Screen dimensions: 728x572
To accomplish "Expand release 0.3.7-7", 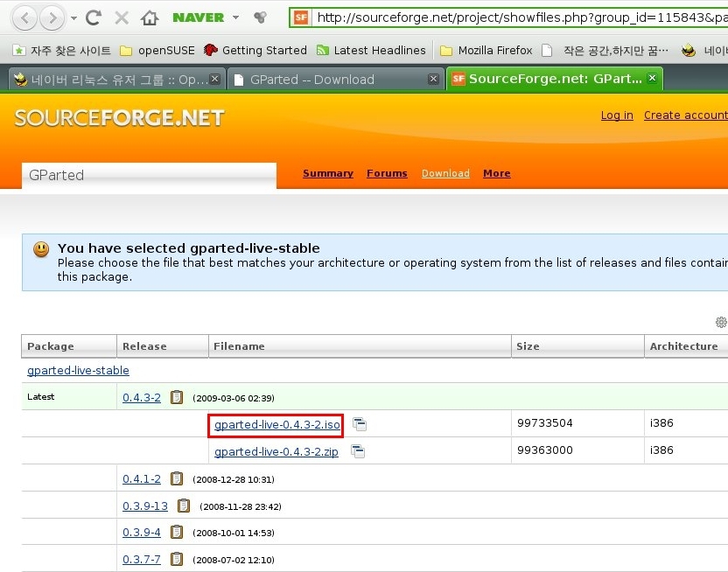I will [x=142, y=560].
